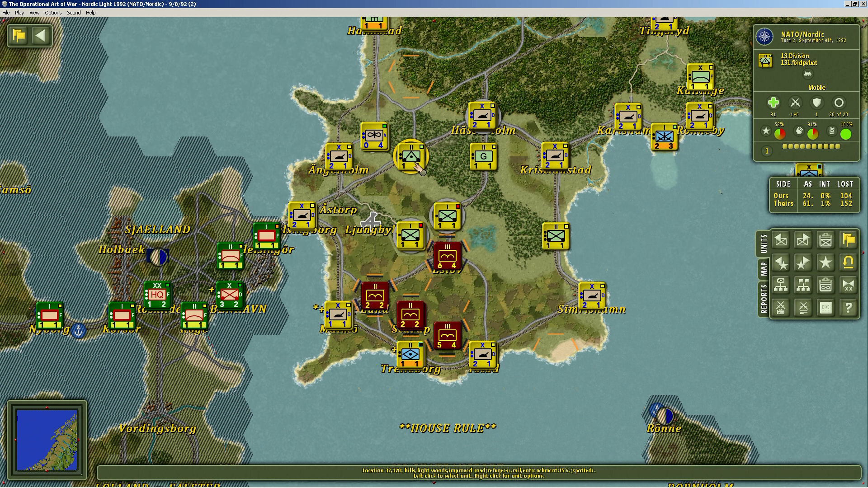The image size is (868, 488).
Task: Click the fist readiness icon
Action: pyautogui.click(x=799, y=131)
